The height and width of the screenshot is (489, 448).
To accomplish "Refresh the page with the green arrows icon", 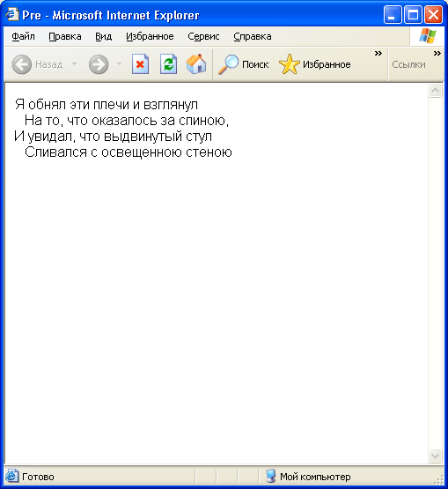I will point(168,64).
